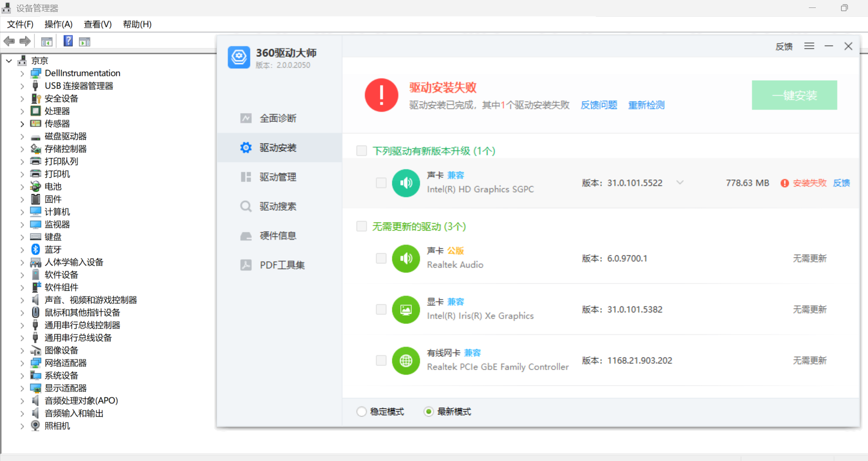Click the 键盘 keyboard device icon
868x461 pixels.
click(35, 237)
